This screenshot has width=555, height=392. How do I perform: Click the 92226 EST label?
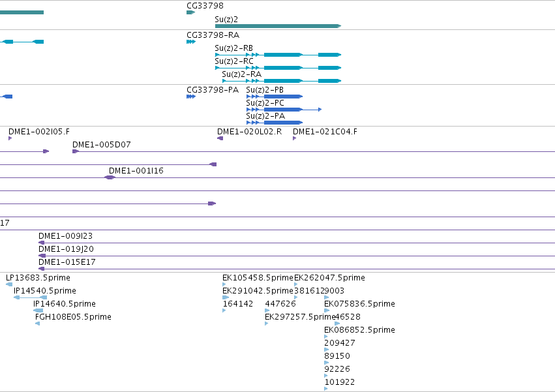[337, 369]
